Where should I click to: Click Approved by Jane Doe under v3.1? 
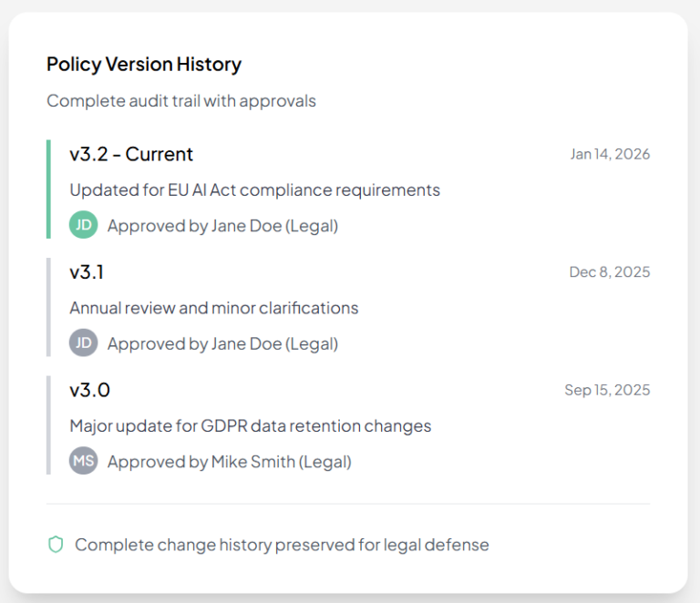[222, 343]
